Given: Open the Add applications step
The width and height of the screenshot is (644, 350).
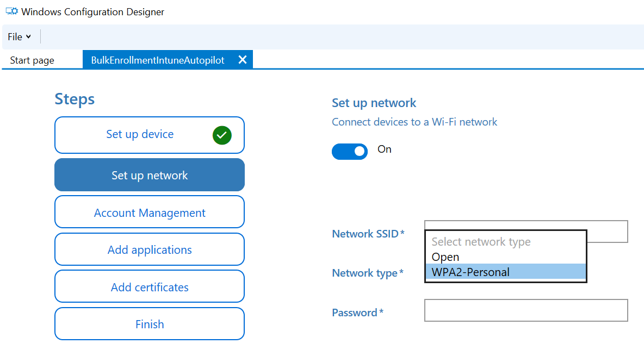Looking at the screenshot, I should point(150,249).
